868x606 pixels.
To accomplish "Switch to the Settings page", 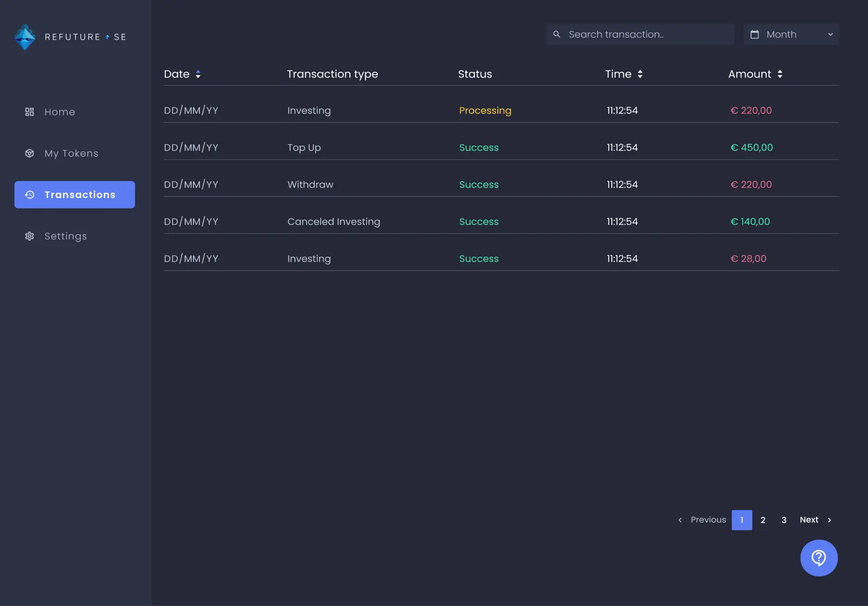I will [x=65, y=236].
